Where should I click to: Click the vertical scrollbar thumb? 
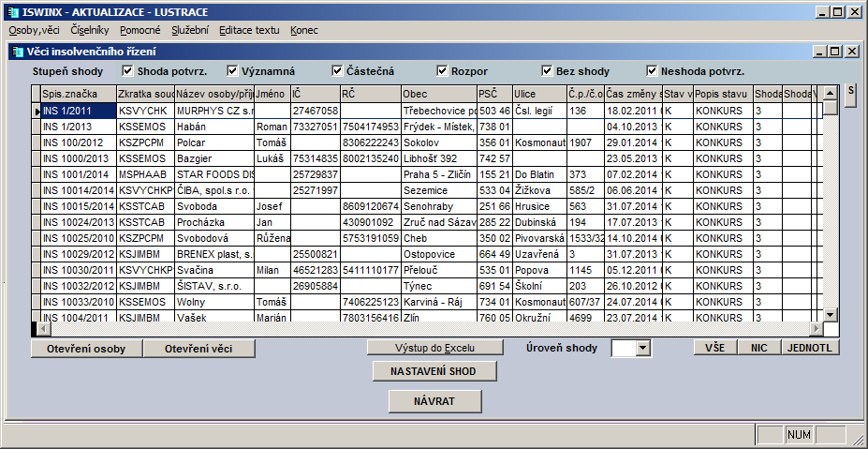click(x=831, y=108)
